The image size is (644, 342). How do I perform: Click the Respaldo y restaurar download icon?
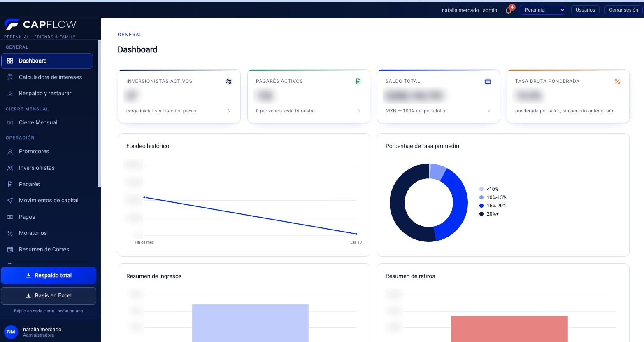(x=10, y=94)
